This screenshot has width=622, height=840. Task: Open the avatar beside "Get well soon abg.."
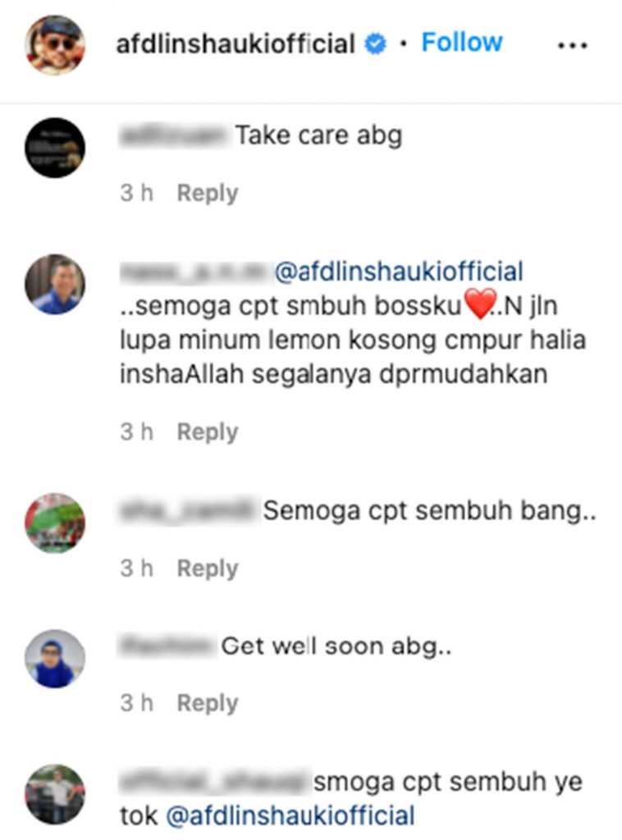55,659
